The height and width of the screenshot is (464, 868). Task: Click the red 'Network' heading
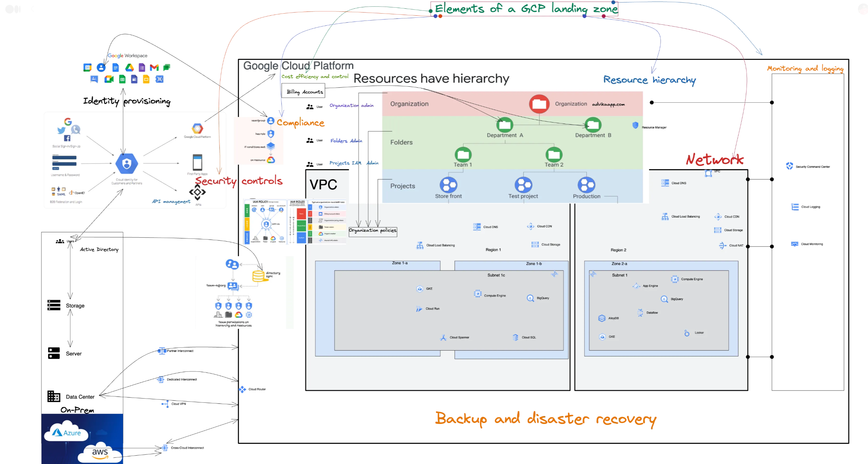coord(715,159)
